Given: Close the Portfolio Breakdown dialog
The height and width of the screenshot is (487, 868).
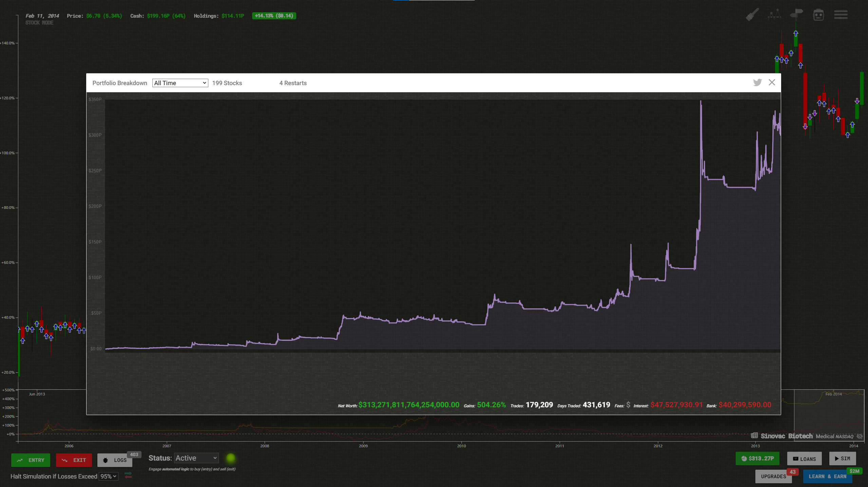Looking at the screenshot, I should click(x=772, y=82).
